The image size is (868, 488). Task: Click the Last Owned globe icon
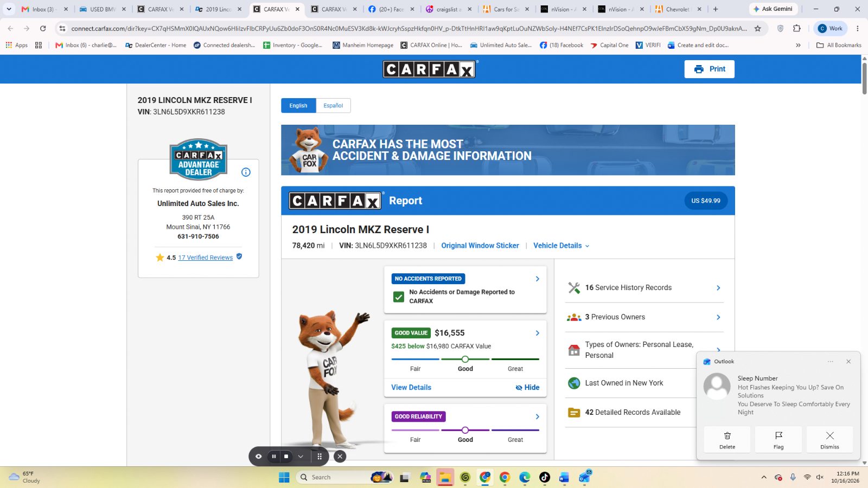pyautogui.click(x=574, y=383)
